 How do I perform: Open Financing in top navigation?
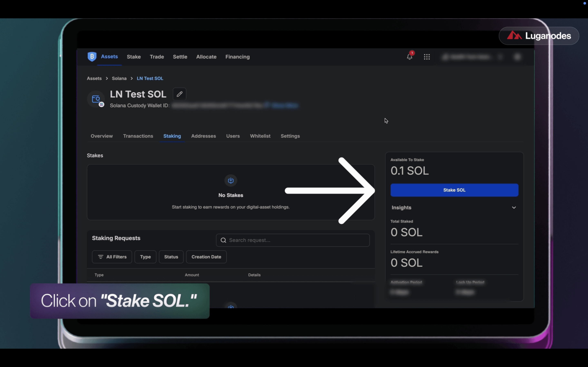237,57
